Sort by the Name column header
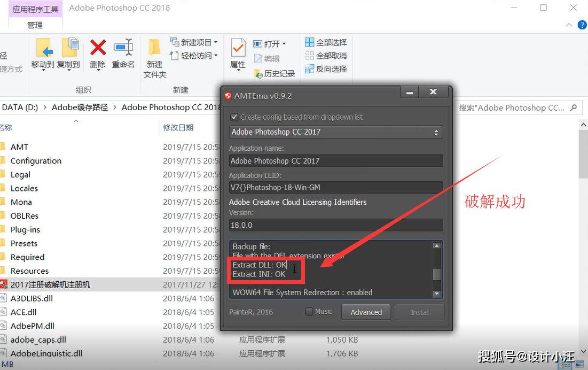The height and width of the screenshot is (370, 588). click(x=6, y=128)
